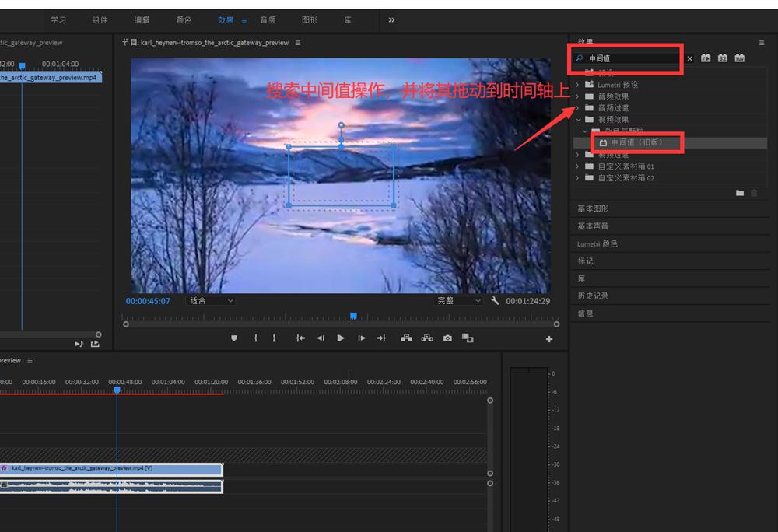Expand the Lumetri 预设 folder
778x532 pixels.
pyautogui.click(x=577, y=85)
